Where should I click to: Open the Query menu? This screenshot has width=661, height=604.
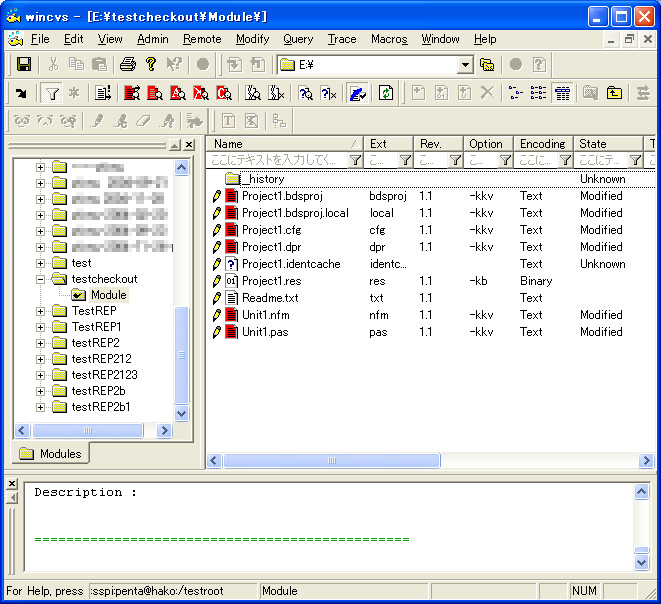[x=298, y=39]
